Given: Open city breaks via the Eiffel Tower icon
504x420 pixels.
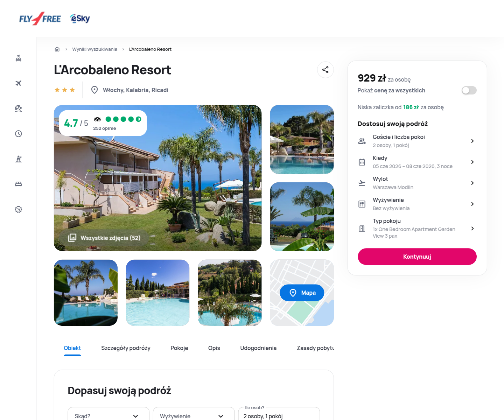Looking at the screenshot, I should click(x=19, y=159).
